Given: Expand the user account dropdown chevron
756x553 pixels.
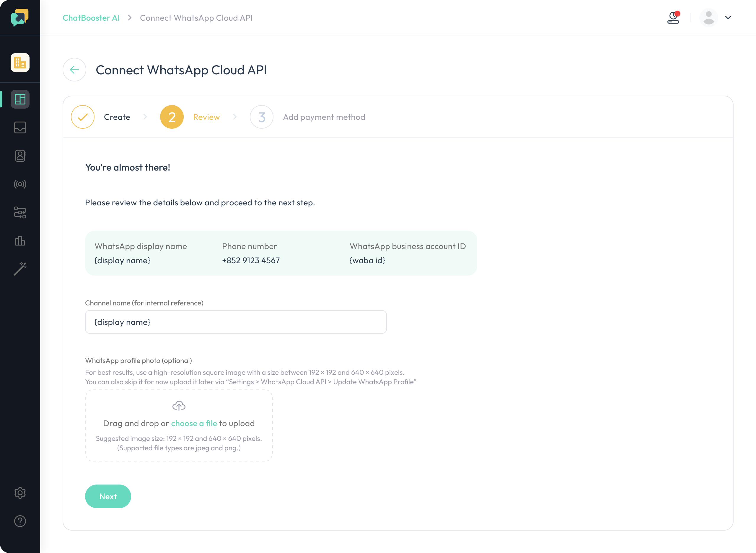Looking at the screenshot, I should (x=728, y=17).
